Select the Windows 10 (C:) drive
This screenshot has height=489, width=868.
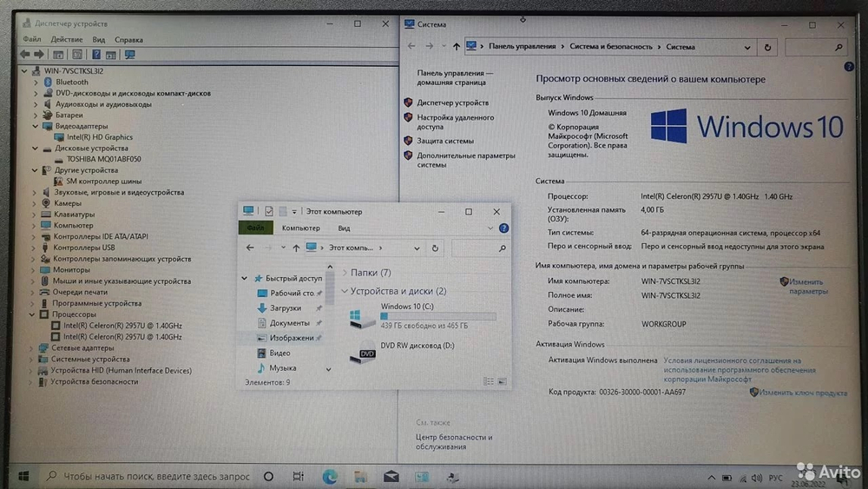[424, 315]
